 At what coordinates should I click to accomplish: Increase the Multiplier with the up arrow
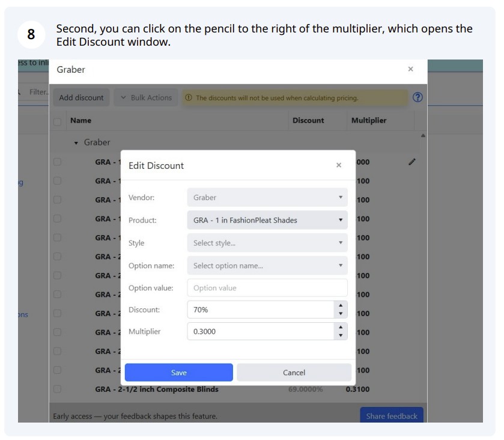(x=341, y=327)
